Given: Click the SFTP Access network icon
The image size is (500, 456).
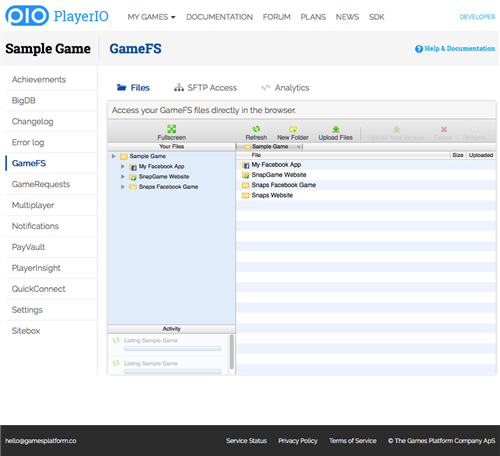Looking at the screenshot, I should (179, 87).
